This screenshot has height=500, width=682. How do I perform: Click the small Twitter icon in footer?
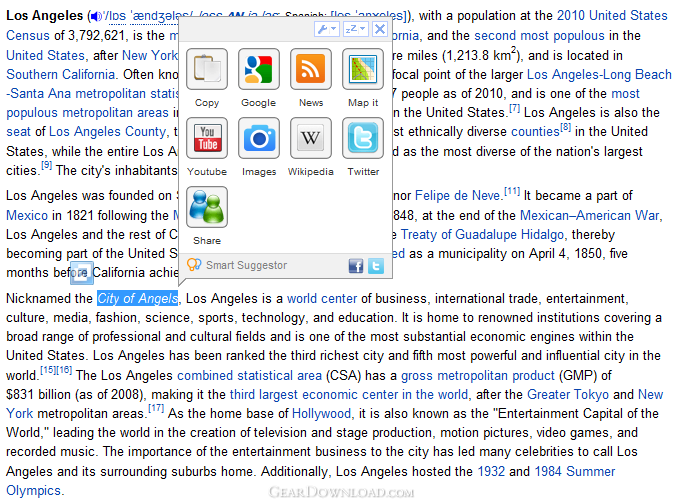point(376,266)
